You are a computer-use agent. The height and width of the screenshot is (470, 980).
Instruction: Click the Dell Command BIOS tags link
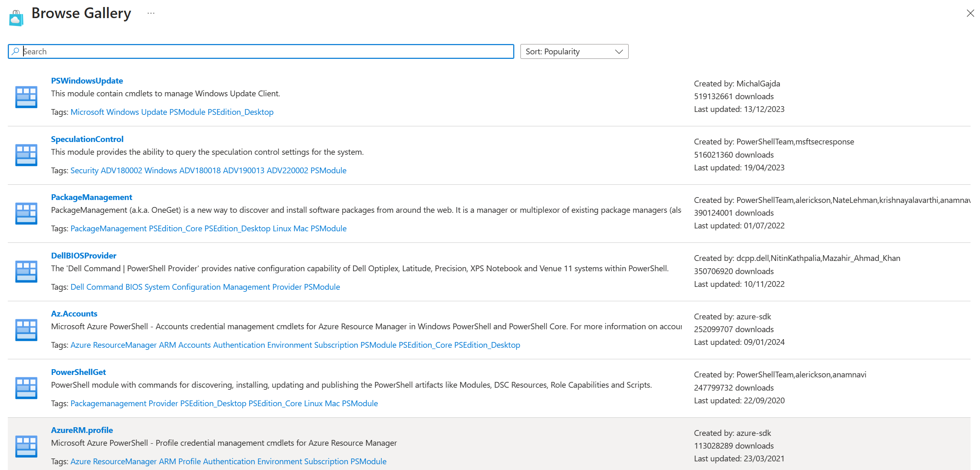coord(205,287)
